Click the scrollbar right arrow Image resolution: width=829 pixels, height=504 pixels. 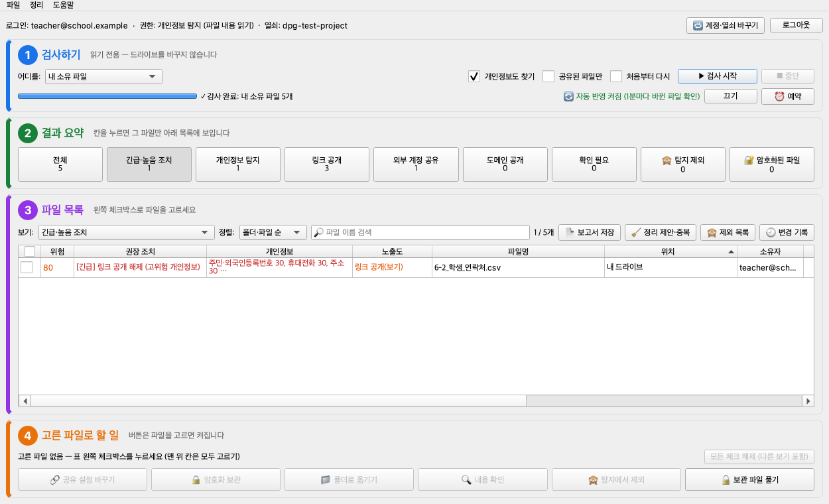[808, 401]
